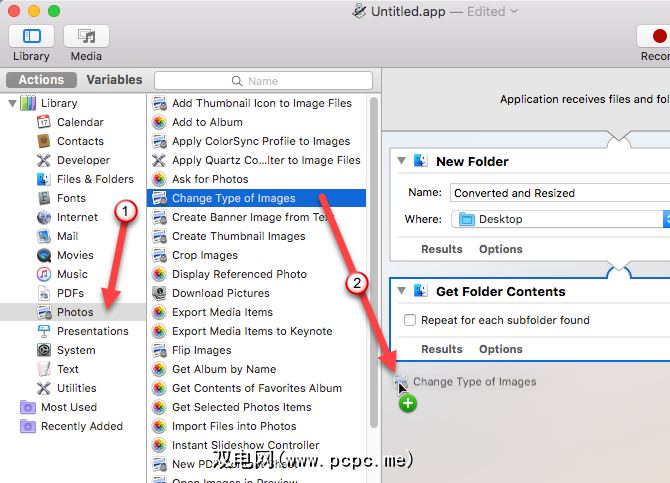Select Import Files into Photos action
Viewport: 670px width, 483px height.
tap(256, 426)
